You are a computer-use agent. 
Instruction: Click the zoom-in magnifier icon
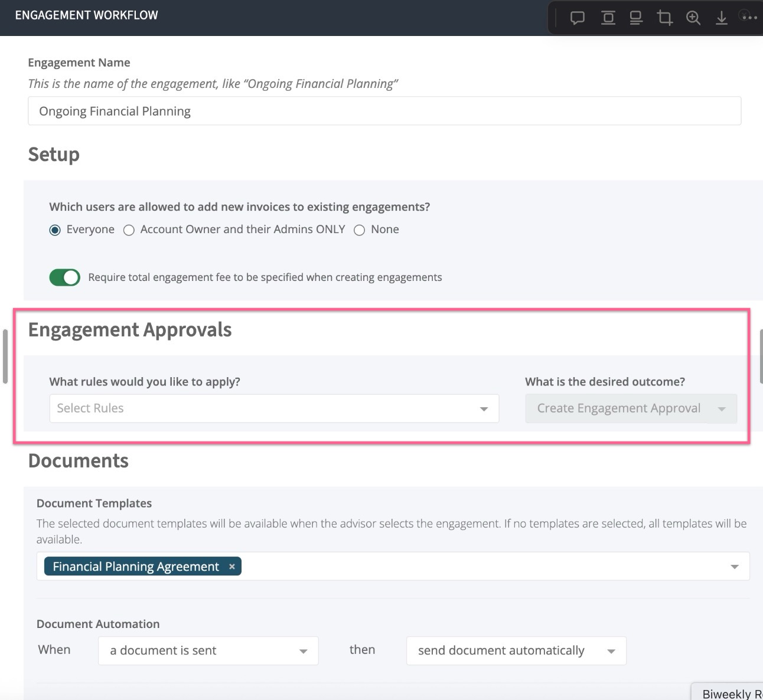coord(693,18)
